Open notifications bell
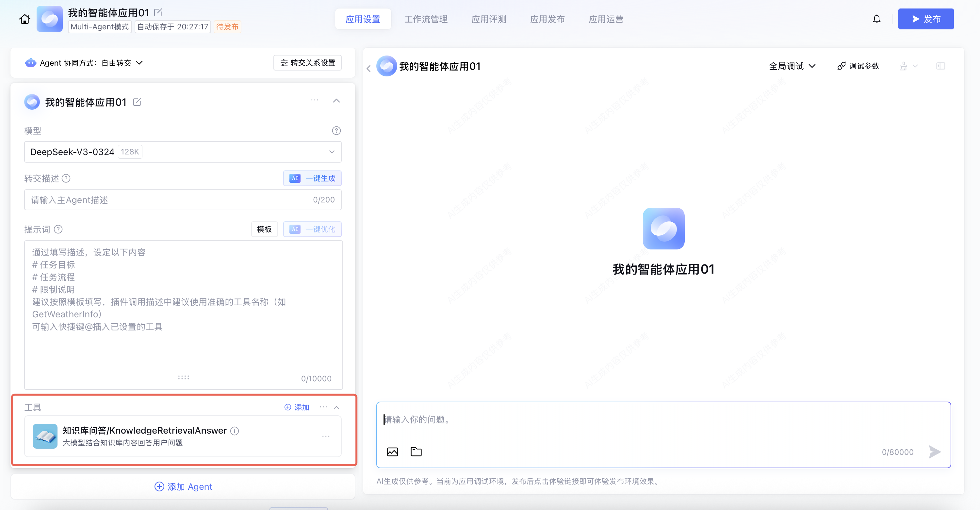This screenshot has width=980, height=510. pyautogui.click(x=876, y=19)
